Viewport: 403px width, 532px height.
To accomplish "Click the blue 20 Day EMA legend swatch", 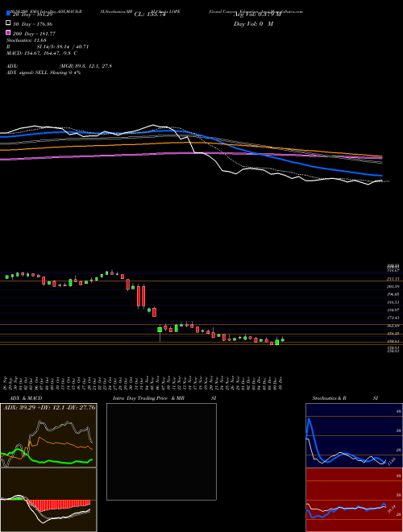I will pos(8,13).
